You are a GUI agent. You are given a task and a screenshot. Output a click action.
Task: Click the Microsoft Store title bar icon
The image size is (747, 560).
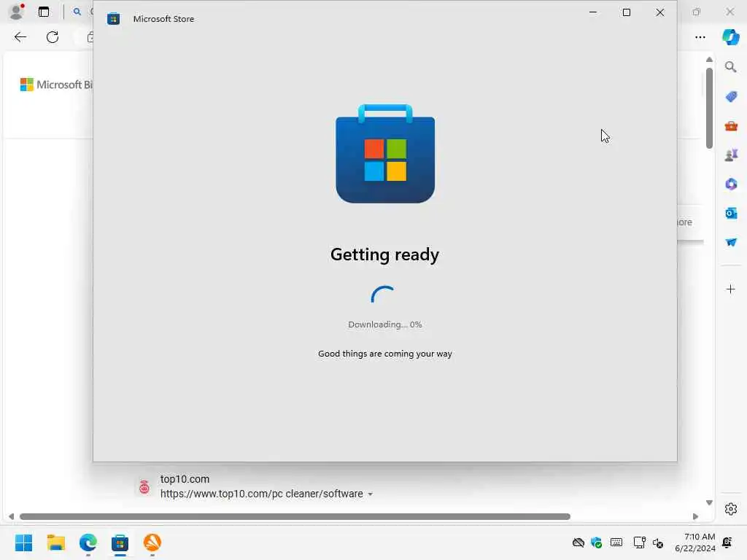113,19
